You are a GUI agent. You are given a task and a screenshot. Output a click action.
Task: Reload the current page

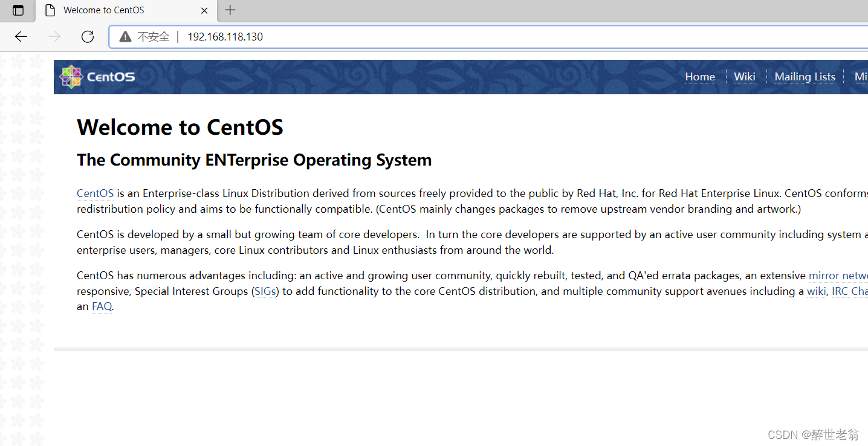point(88,36)
